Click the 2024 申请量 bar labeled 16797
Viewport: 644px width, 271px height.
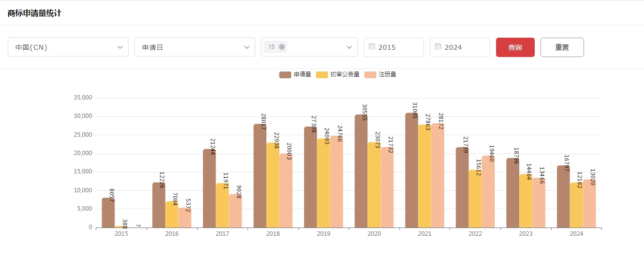point(563,197)
